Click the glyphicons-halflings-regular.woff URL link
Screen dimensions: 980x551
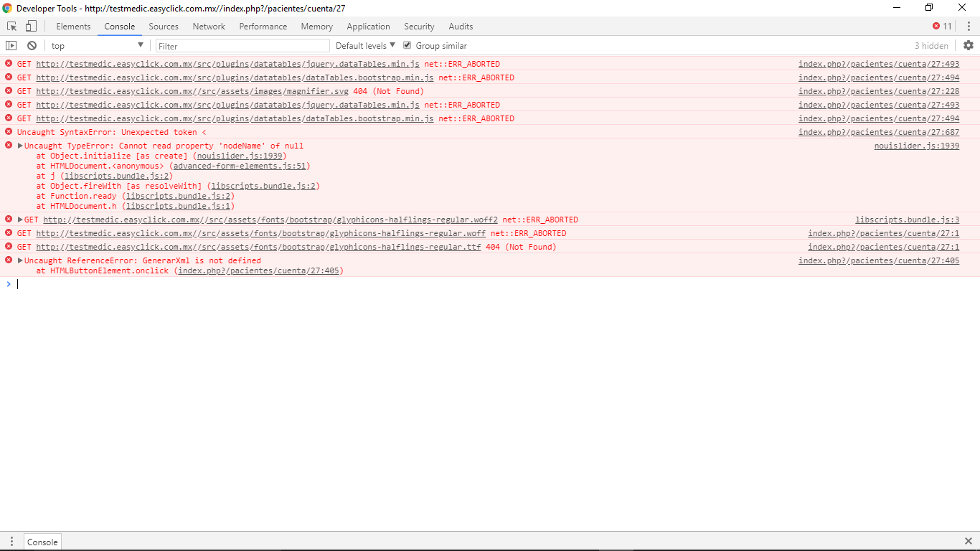click(x=261, y=233)
